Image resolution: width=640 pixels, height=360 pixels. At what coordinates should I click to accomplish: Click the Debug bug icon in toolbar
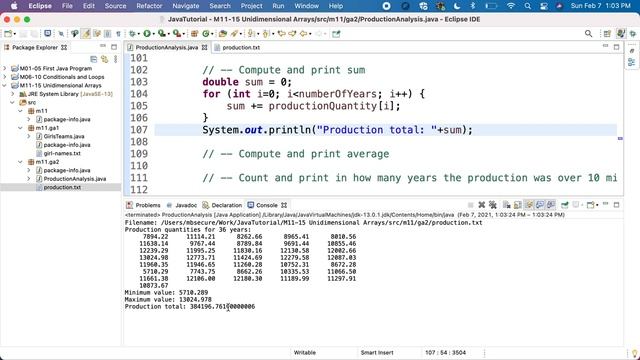[x=132, y=34]
